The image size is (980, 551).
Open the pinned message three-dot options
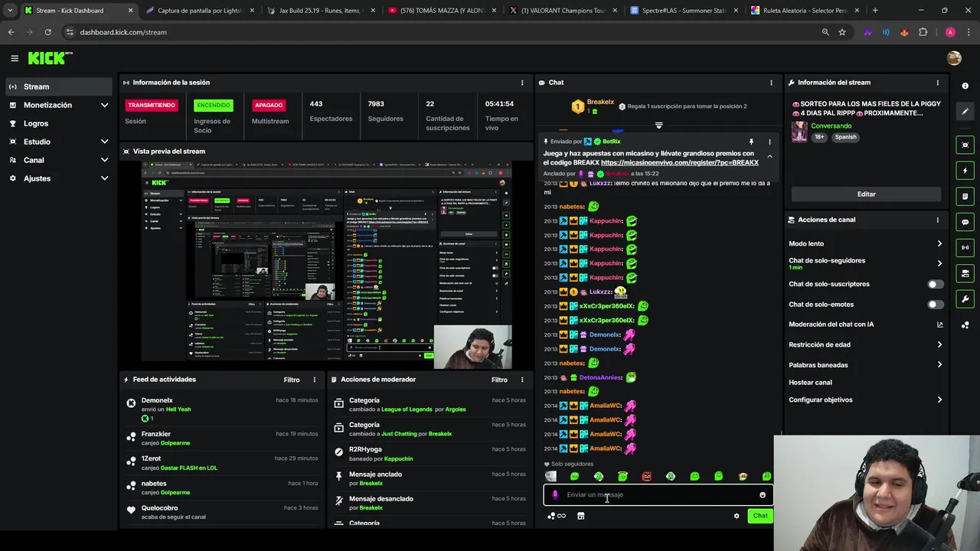tap(769, 142)
